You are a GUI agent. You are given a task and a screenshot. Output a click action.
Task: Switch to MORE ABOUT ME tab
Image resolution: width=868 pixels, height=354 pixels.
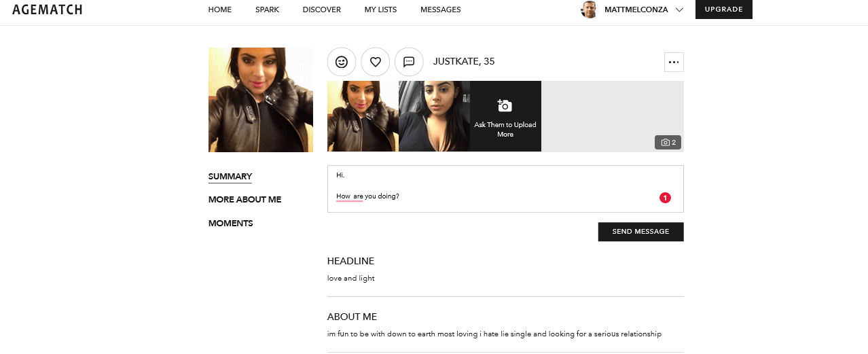pyautogui.click(x=245, y=200)
